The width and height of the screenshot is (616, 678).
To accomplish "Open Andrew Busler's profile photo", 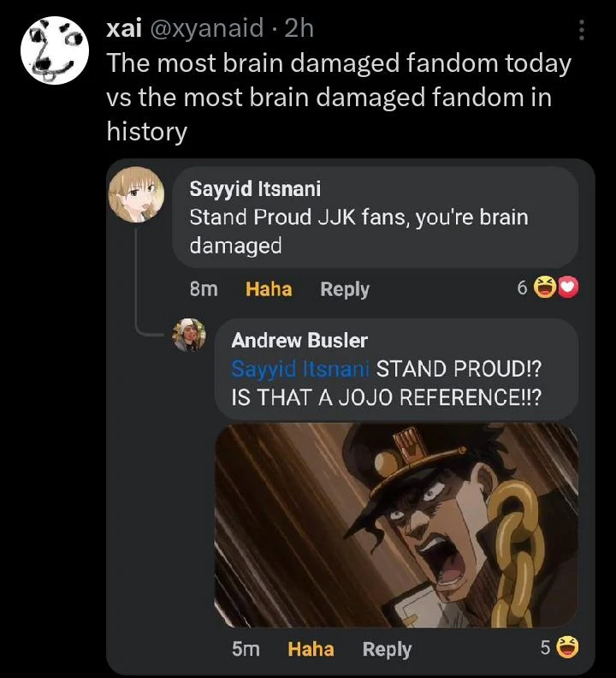I will click(x=189, y=335).
